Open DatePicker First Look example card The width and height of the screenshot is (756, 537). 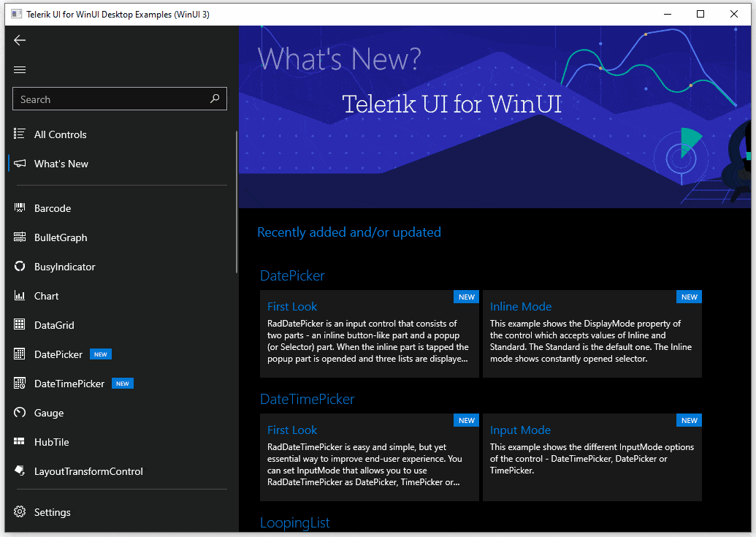coord(370,334)
